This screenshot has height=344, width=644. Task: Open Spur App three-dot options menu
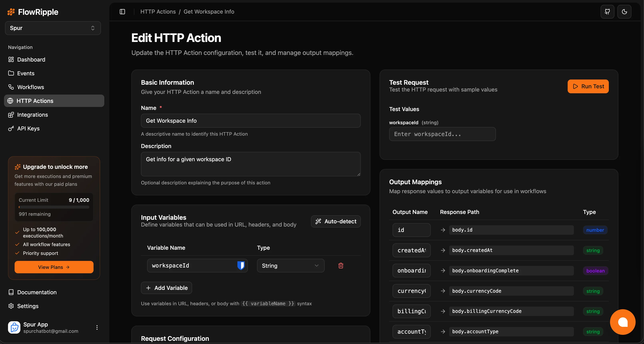97,327
